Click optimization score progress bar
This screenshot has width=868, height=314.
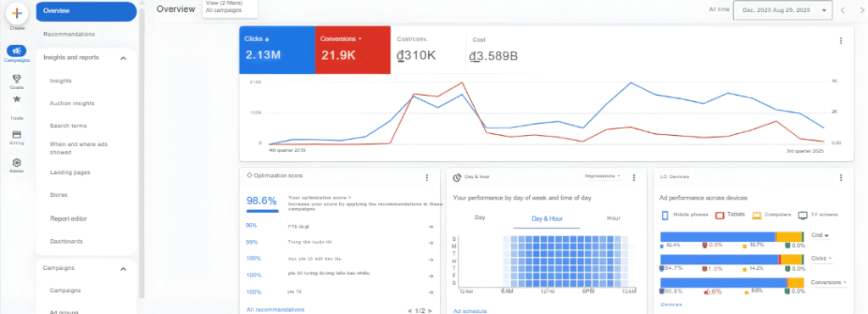pyautogui.click(x=262, y=211)
